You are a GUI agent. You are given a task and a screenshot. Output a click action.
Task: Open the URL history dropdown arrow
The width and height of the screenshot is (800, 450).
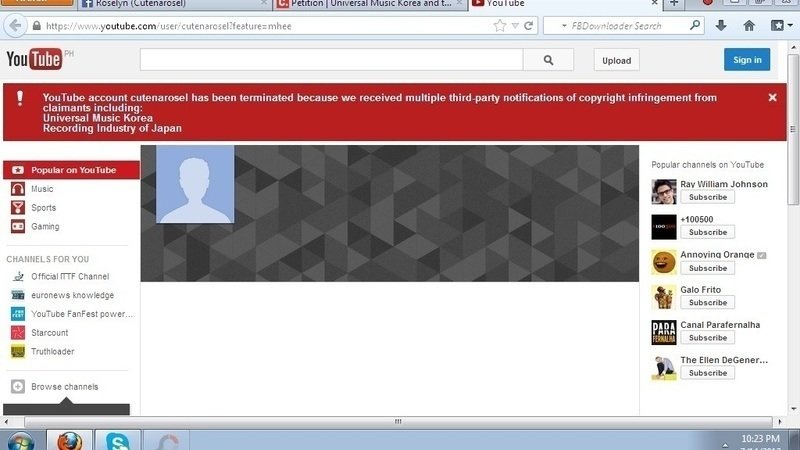pos(515,26)
